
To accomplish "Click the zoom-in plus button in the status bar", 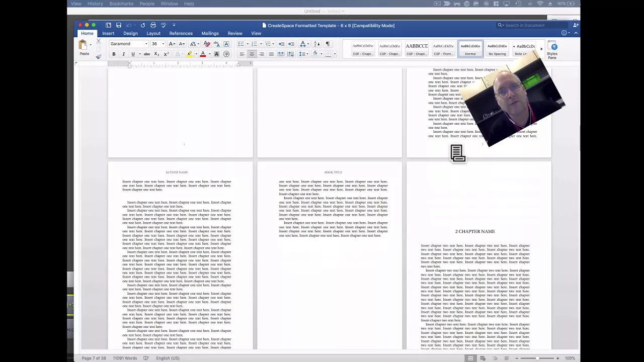I will [x=557, y=358].
